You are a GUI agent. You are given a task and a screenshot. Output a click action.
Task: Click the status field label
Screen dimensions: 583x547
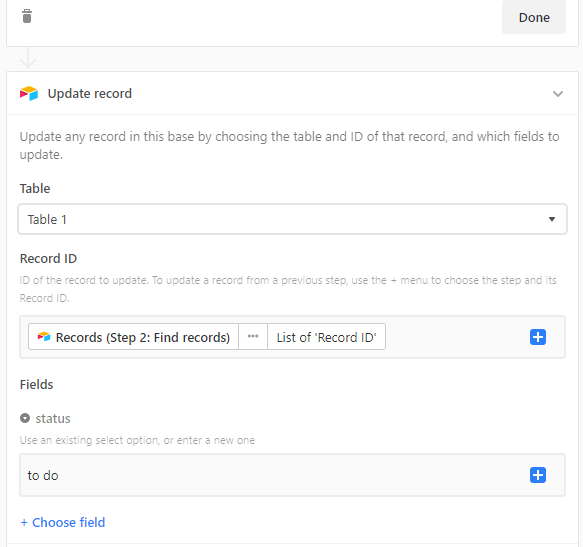[53, 419]
